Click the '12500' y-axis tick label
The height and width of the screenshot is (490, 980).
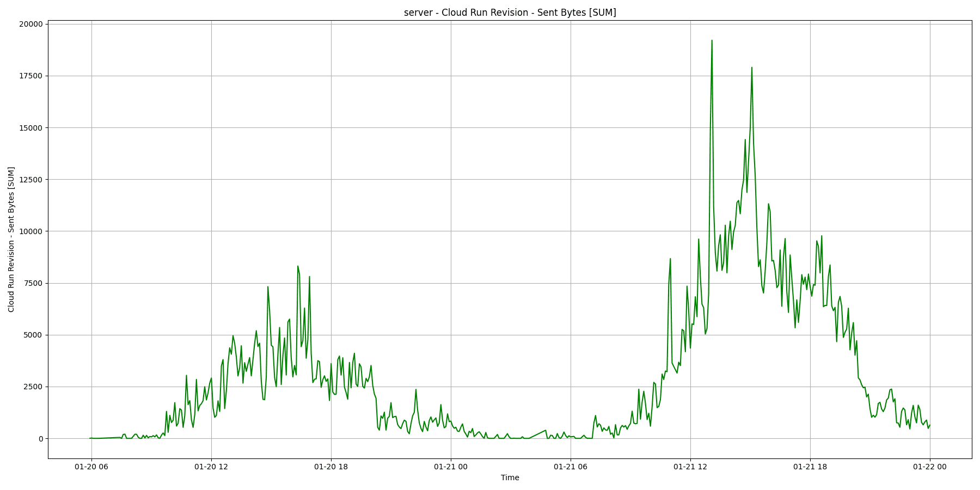pos(30,180)
